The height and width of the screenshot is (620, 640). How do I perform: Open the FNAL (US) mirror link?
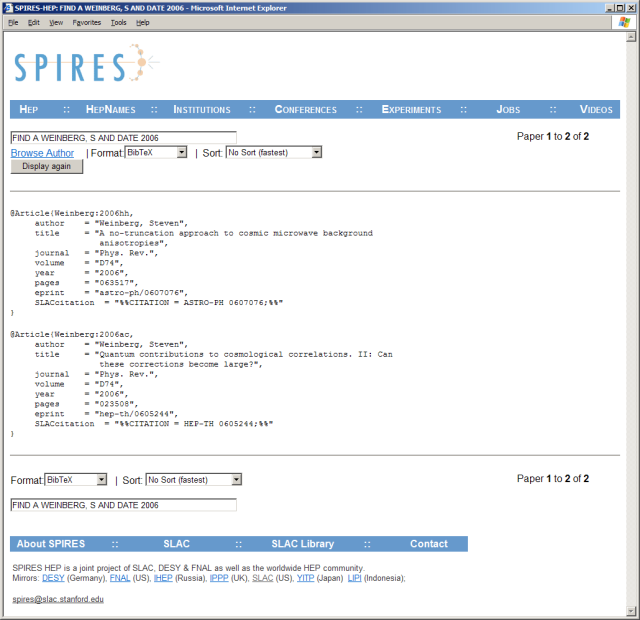tap(120, 578)
